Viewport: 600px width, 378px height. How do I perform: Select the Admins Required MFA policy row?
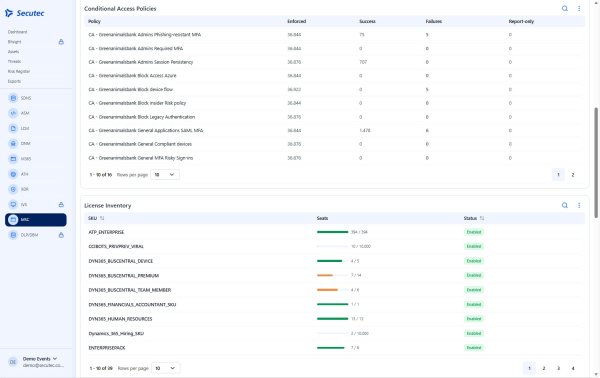(334, 48)
